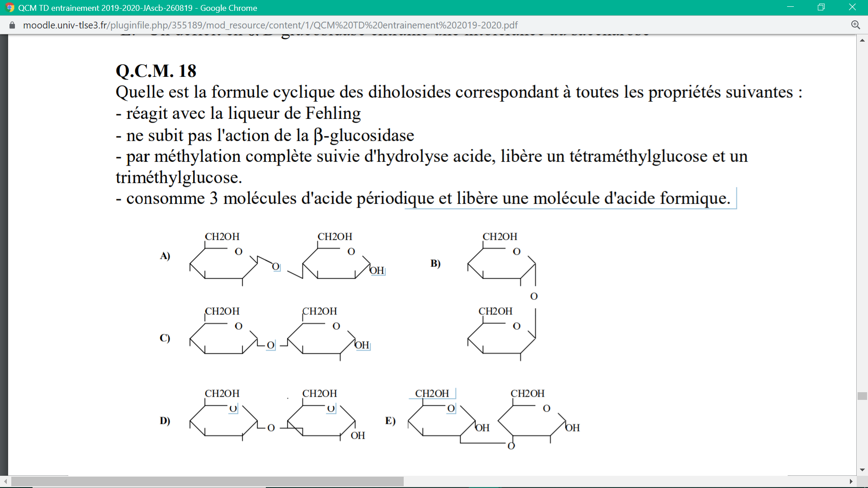868x488 pixels.
Task: Click the word Fehling in the question
Action: pyautogui.click(x=333, y=113)
